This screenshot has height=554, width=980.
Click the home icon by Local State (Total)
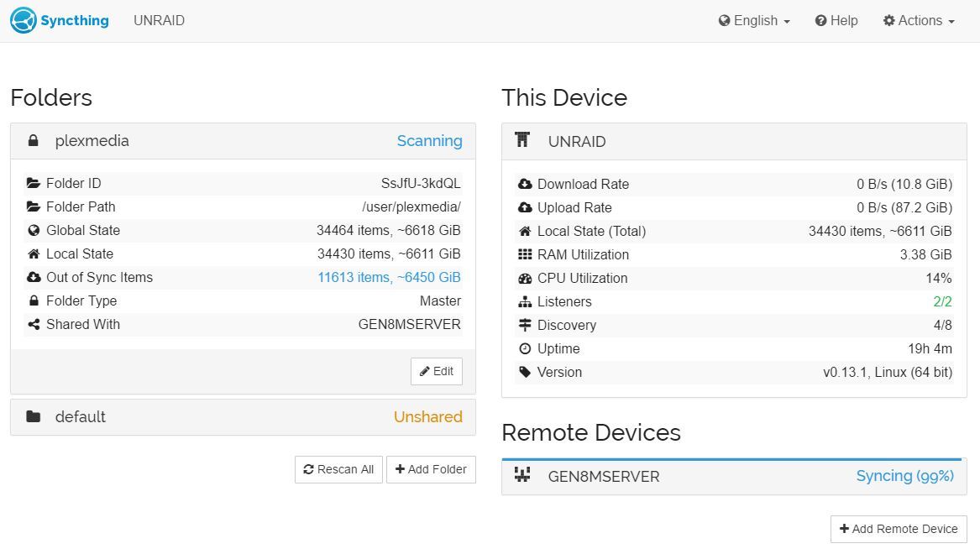pyautogui.click(x=525, y=231)
